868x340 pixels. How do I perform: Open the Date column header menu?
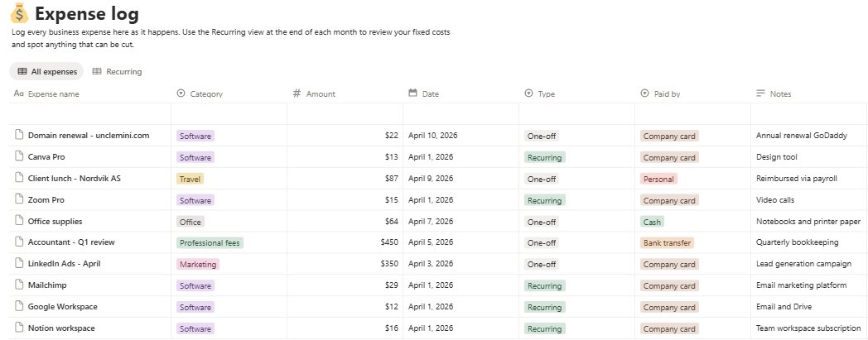click(x=461, y=93)
